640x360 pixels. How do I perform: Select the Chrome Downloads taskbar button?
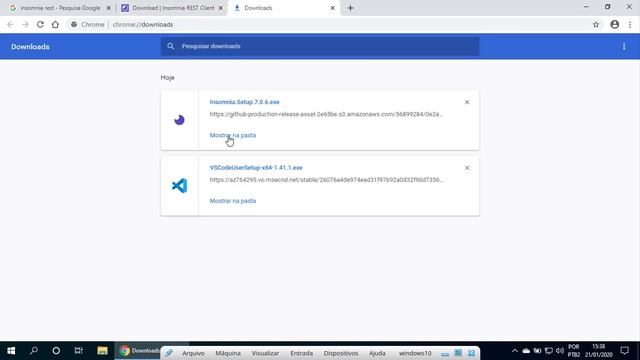(138, 351)
